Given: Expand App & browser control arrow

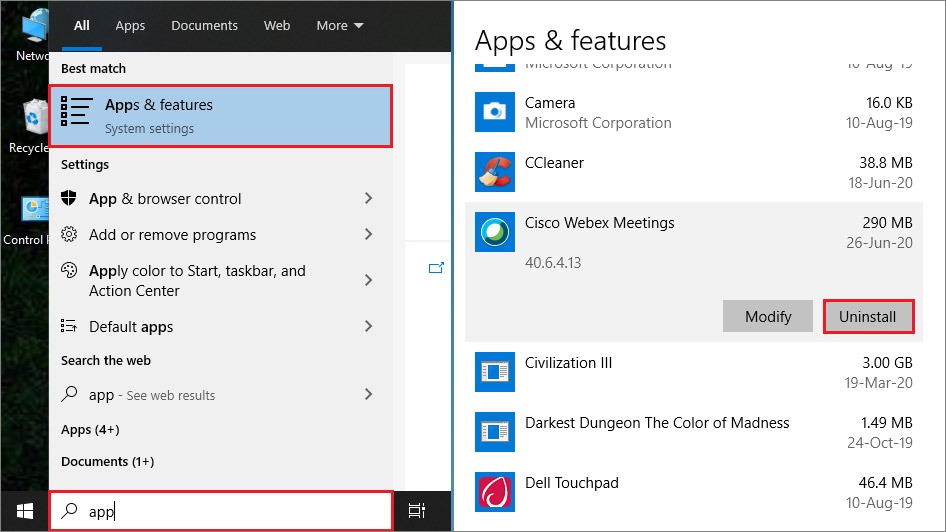Looking at the screenshot, I should click(x=369, y=198).
